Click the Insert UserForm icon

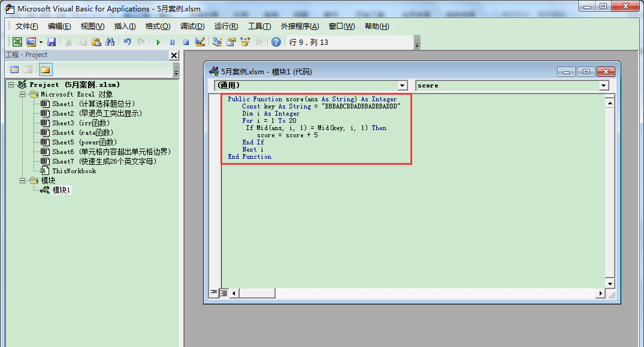click(x=31, y=42)
